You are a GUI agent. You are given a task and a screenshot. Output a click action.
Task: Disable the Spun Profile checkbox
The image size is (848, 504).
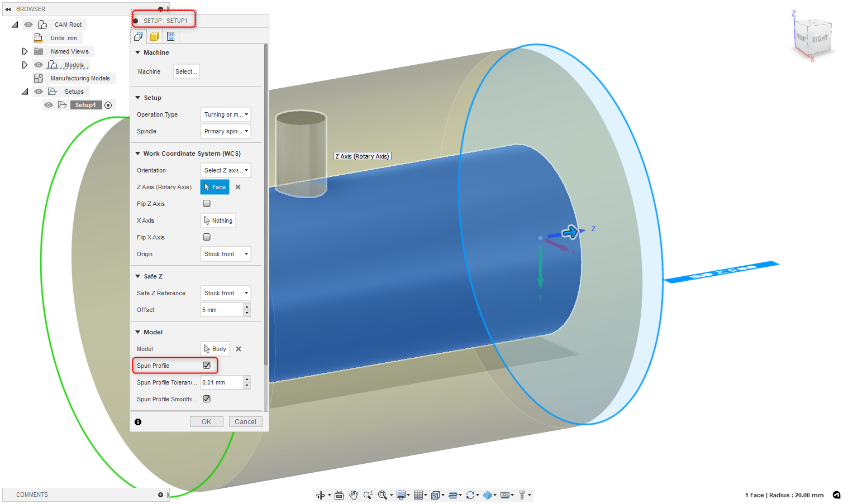tap(207, 366)
